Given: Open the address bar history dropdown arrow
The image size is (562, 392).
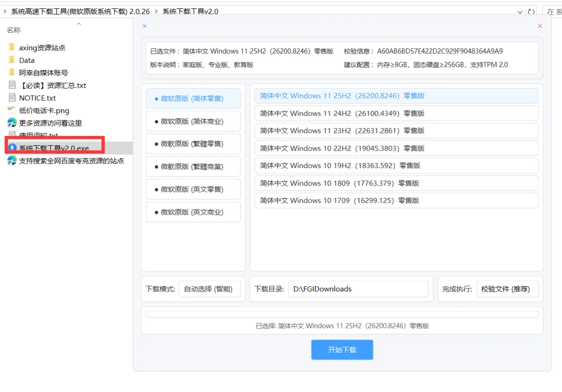Looking at the screenshot, I should (520, 12).
